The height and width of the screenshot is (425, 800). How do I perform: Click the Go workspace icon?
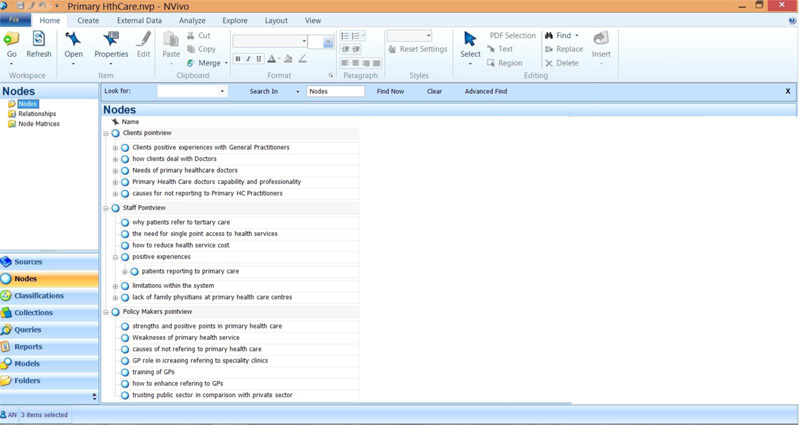click(12, 44)
